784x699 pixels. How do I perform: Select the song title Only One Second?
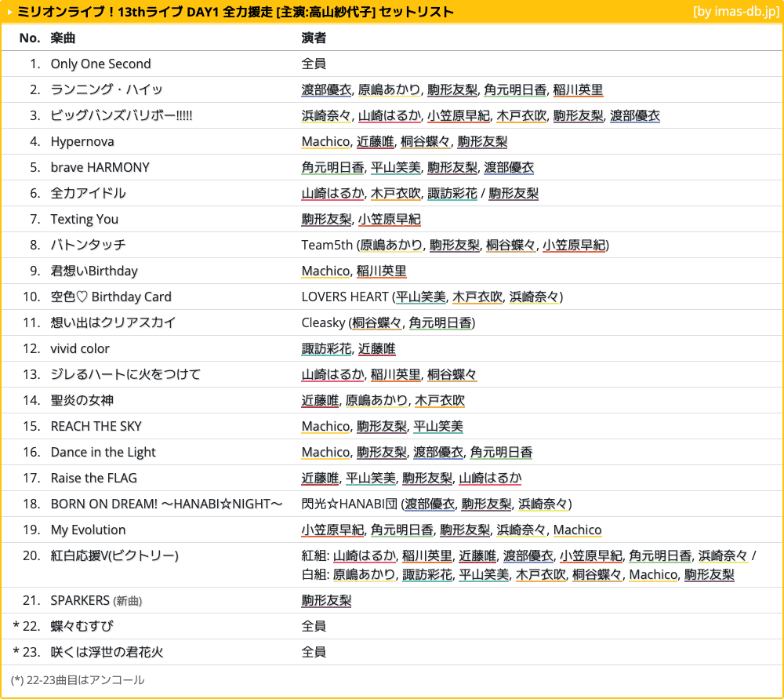pyautogui.click(x=100, y=64)
